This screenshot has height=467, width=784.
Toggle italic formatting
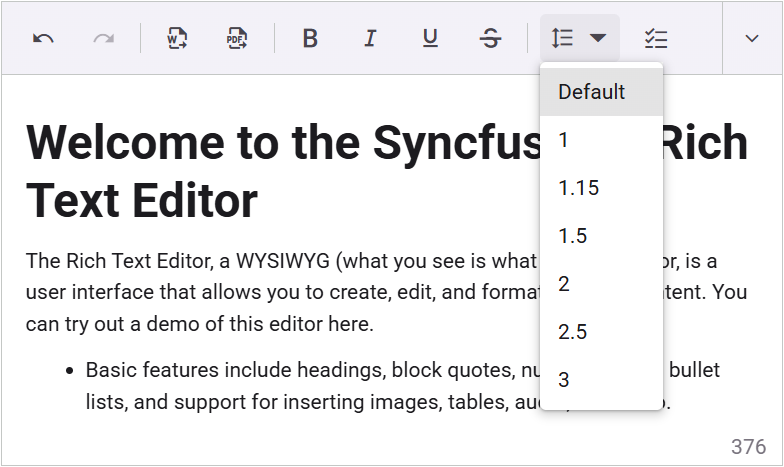[370, 39]
